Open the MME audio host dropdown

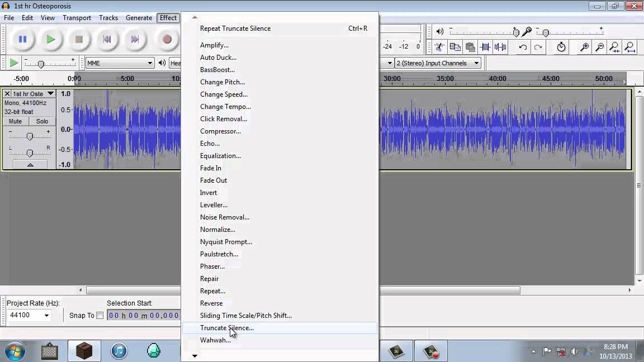click(120, 63)
